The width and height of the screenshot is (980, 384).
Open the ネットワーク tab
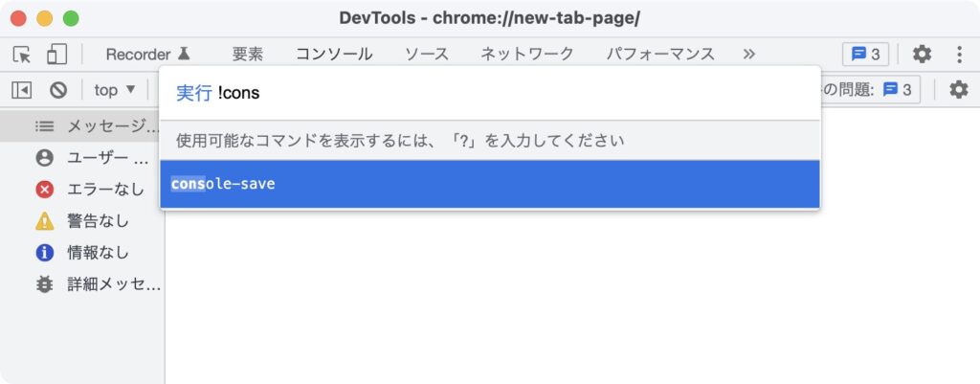pyautogui.click(x=526, y=55)
